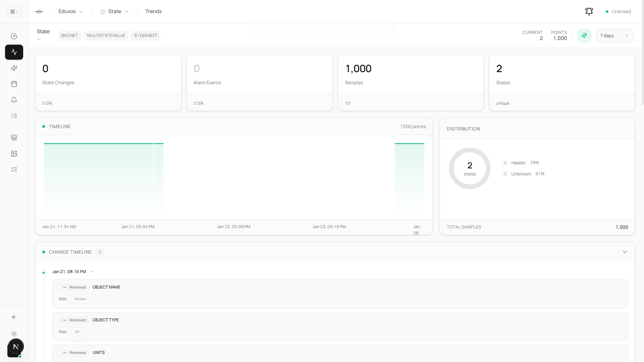This screenshot has width=644, height=362.
Task: Select the Trends activity icon in sidebar
Action: [14, 52]
